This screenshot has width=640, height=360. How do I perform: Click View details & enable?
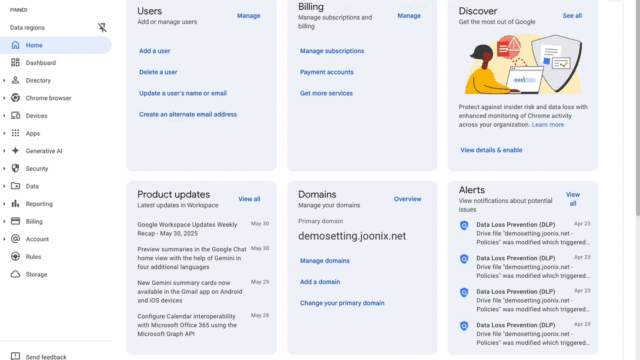click(491, 150)
